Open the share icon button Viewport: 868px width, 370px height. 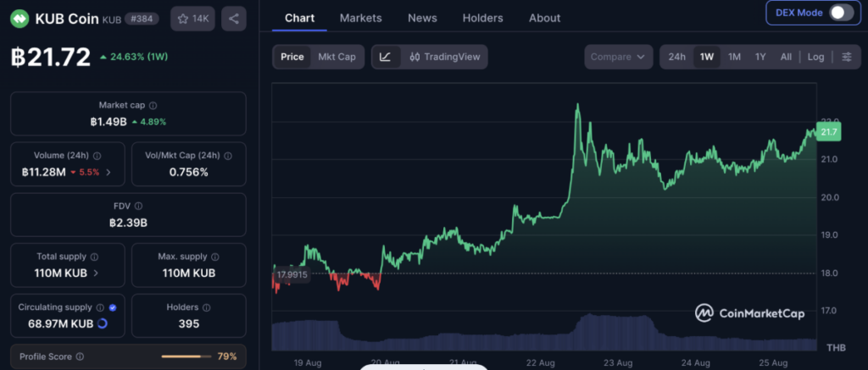(234, 19)
